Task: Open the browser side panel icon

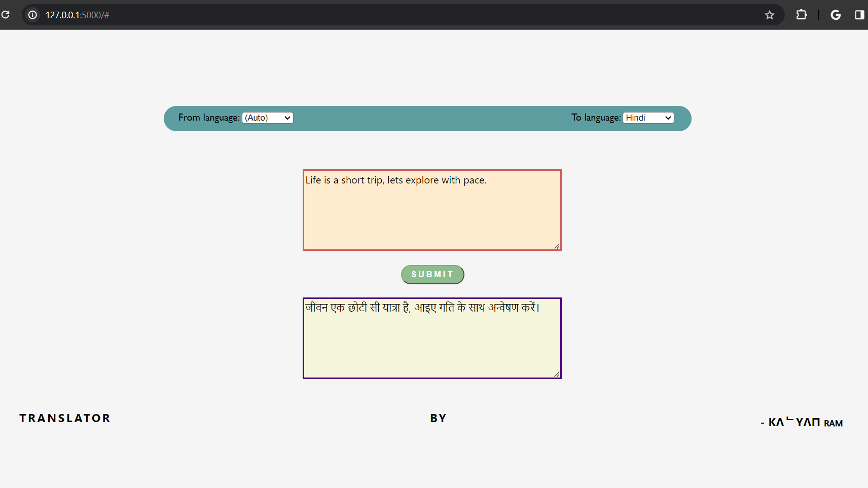Action: click(x=859, y=15)
